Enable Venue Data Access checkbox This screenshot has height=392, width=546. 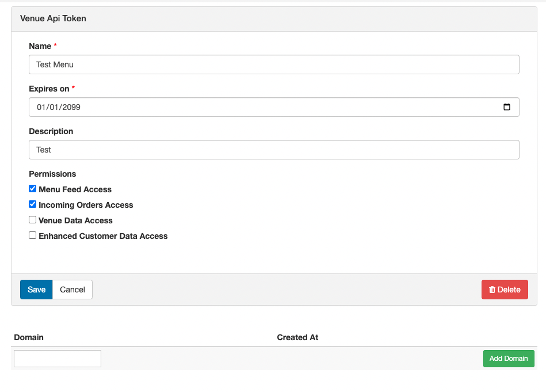click(33, 220)
